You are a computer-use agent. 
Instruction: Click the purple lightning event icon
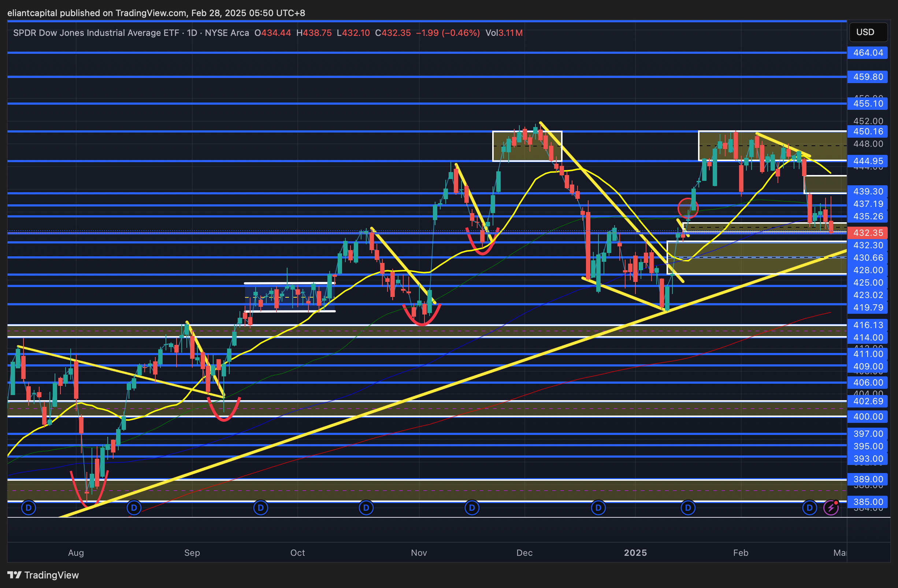[x=831, y=508]
